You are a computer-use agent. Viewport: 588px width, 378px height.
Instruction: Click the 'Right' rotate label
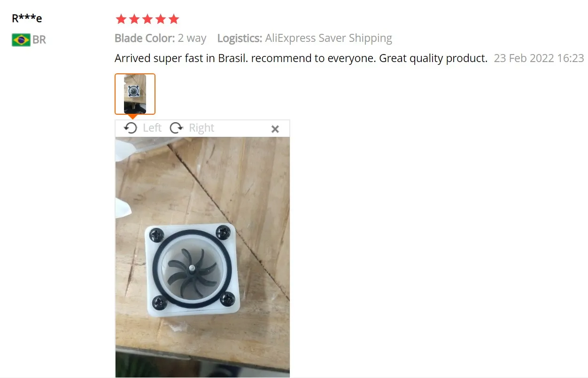point(201,128)
